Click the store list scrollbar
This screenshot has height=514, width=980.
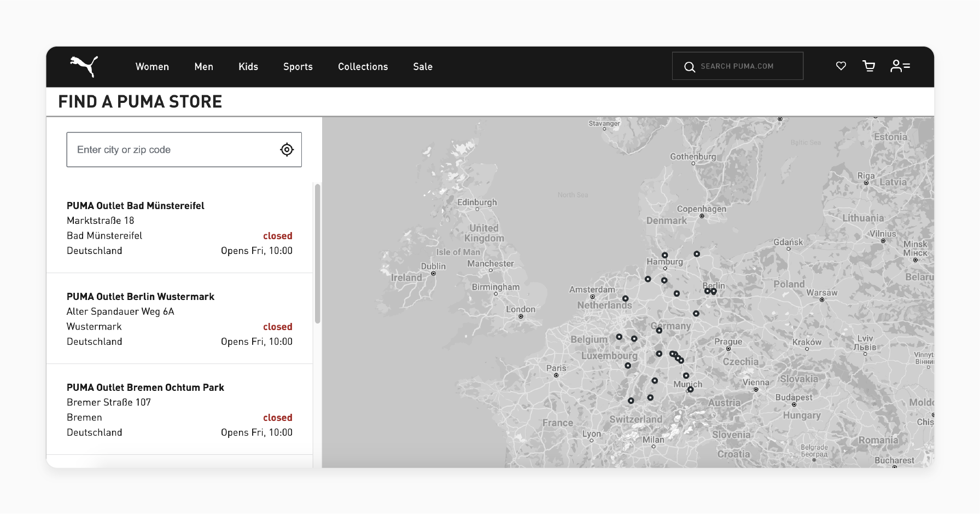317,253
